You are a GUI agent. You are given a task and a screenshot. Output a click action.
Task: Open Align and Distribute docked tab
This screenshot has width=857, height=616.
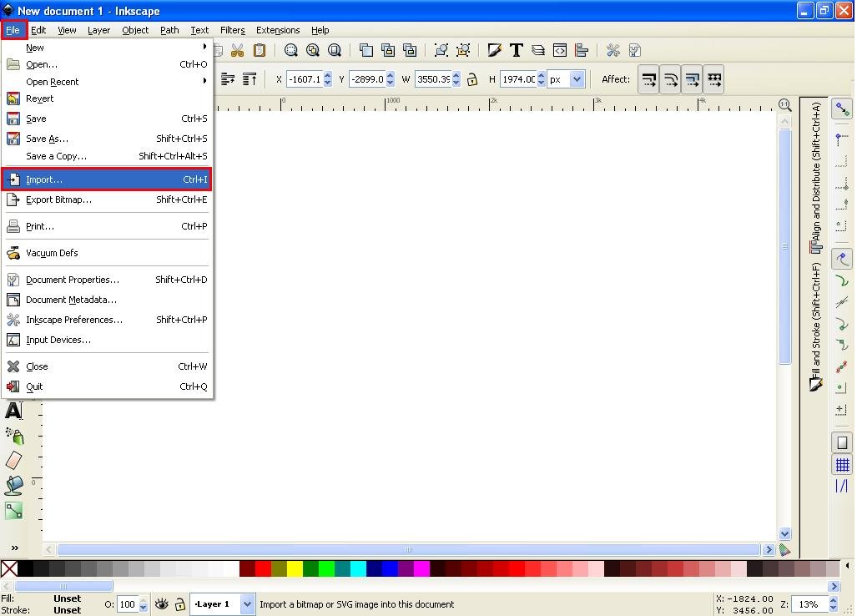[816, 178]
